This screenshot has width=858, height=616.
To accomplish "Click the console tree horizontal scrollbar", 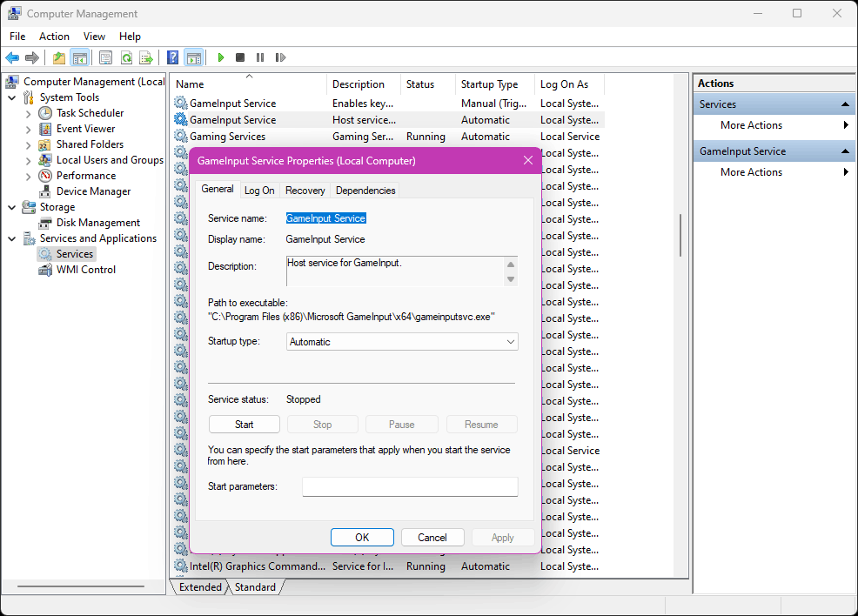I will pyautogui.click(x=80, y=586).
